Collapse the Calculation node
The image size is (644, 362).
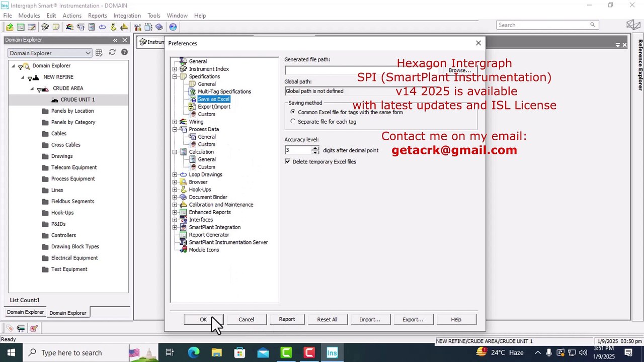click(x=175, y=152)
